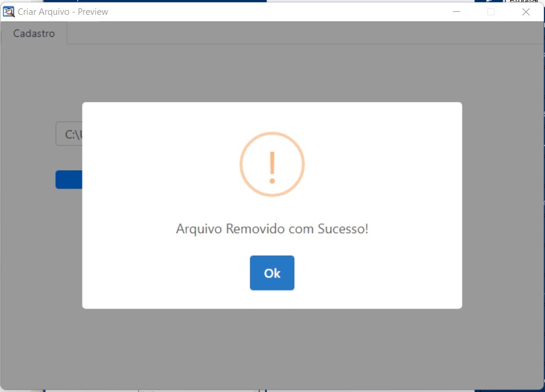This screenshot has width=545, height=392.
Task: Click the disabled maximize window icon
Action: point(491,12)
